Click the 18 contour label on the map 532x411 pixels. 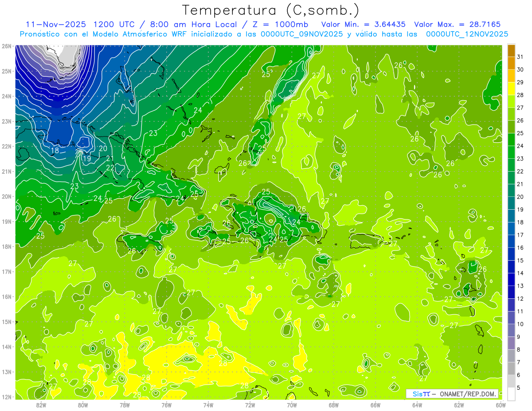[x=55, y=151]
